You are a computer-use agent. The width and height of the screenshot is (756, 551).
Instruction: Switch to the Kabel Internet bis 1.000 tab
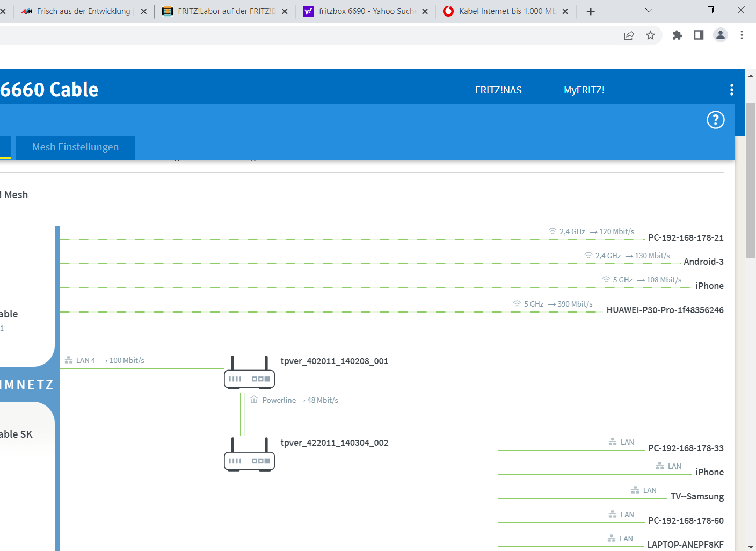click(x=505, y=11)
